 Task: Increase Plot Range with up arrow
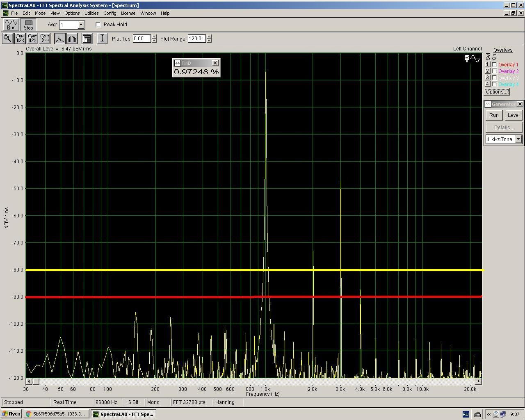click(x=209, y=37)
